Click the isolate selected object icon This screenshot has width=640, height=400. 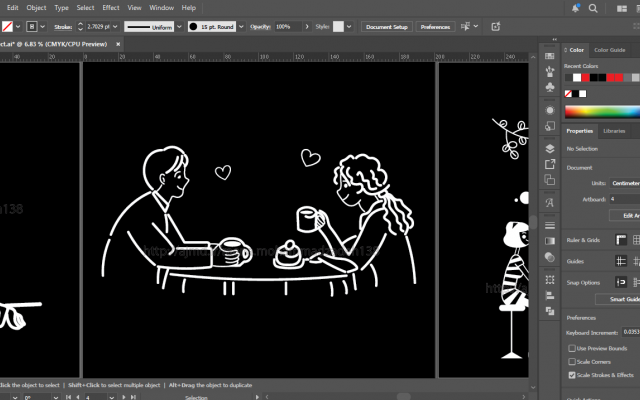point(496,27)
